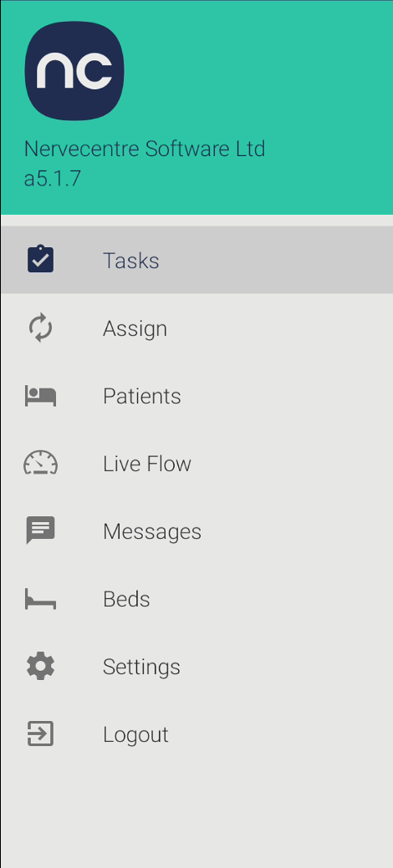The width and height of the screenshot is (393, 868).
Task: Click the green drawer header area
Action: (x=196, y=108)
